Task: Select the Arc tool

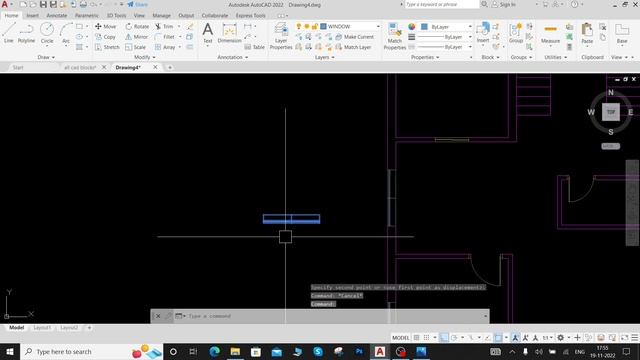Action: [x=66, y=33]
